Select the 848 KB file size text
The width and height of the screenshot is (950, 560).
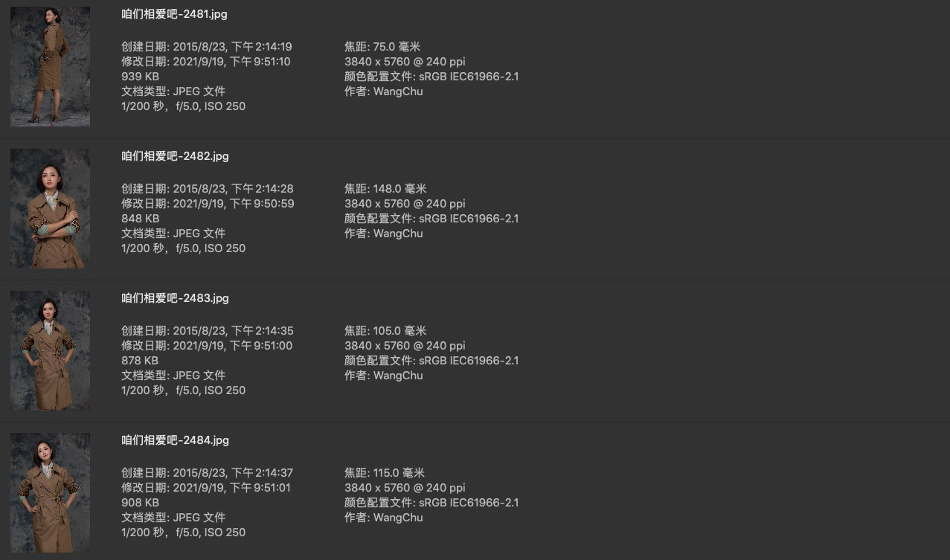pyautogui.click(x=141, y=219)
